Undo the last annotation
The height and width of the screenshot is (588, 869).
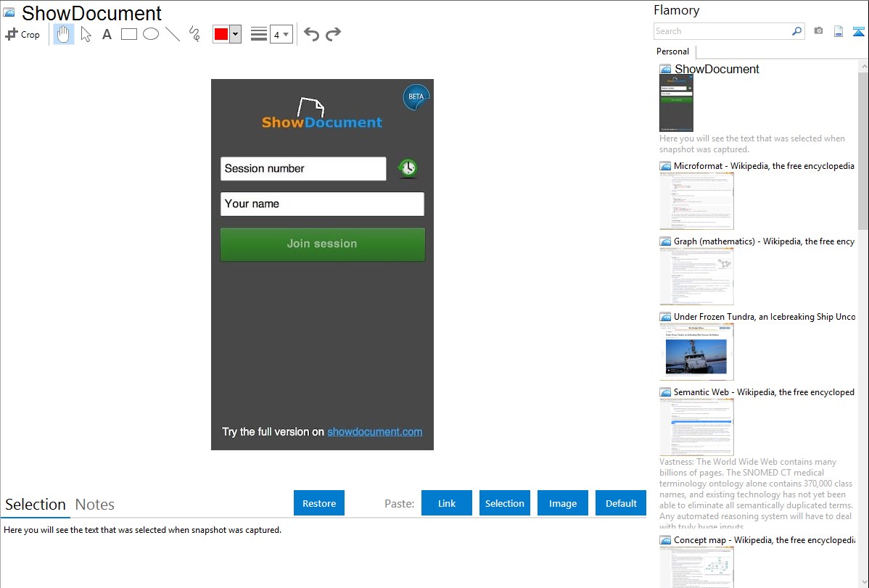click(x=311, y=34)
